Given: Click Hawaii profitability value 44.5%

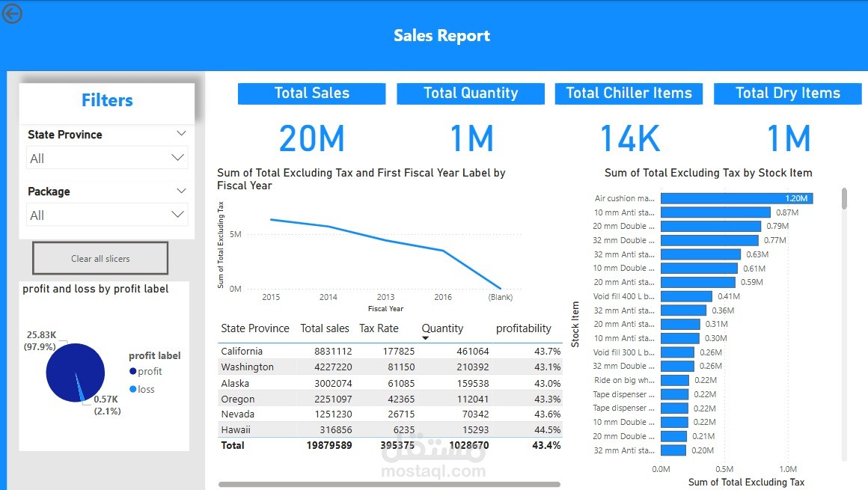Looking at the screenshot, I should point(547,429).
